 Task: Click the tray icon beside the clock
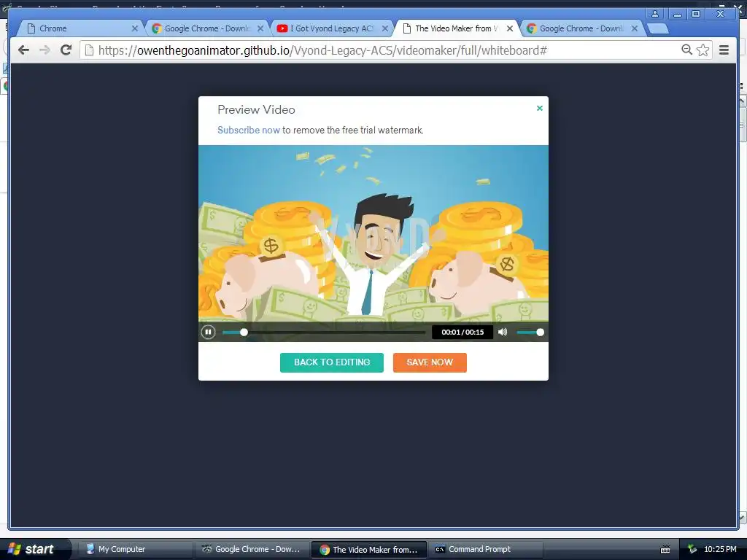692,550
